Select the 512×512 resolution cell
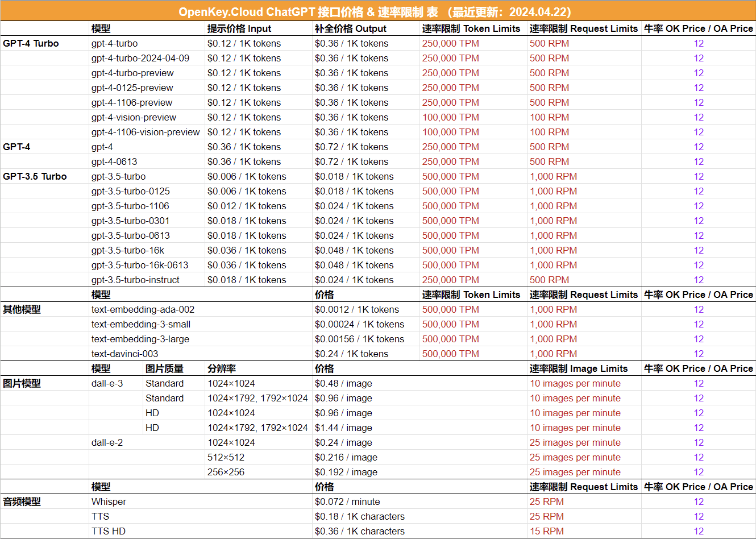 [x=226, y=457]
